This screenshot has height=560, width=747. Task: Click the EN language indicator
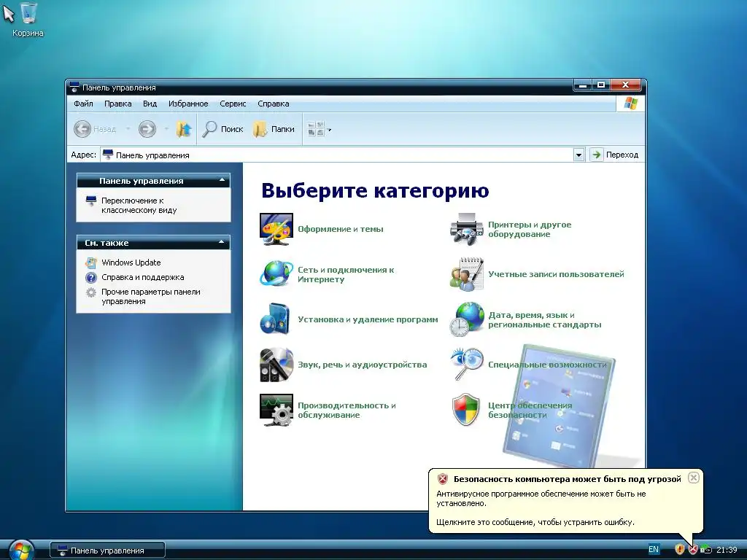654,550
